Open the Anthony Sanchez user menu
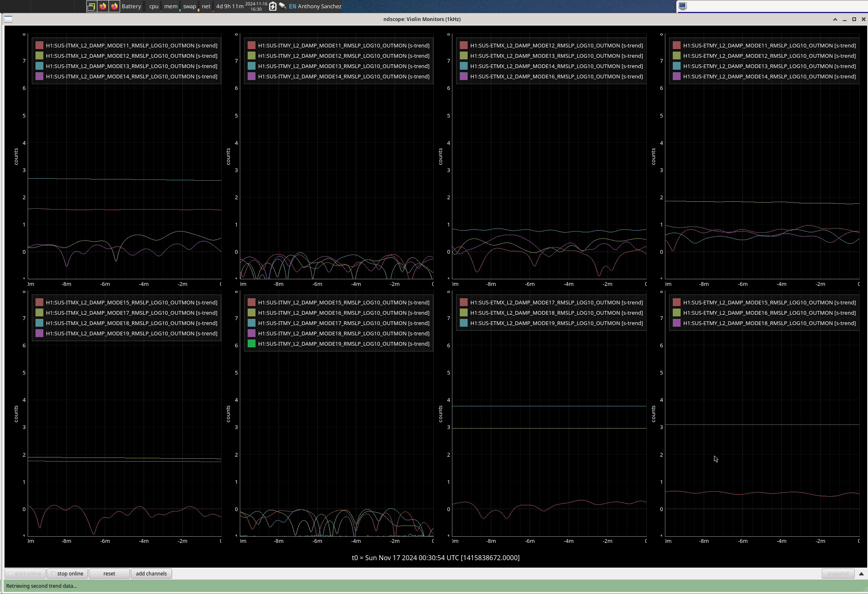Screen dimensions: 868x594 click(319, 6)
